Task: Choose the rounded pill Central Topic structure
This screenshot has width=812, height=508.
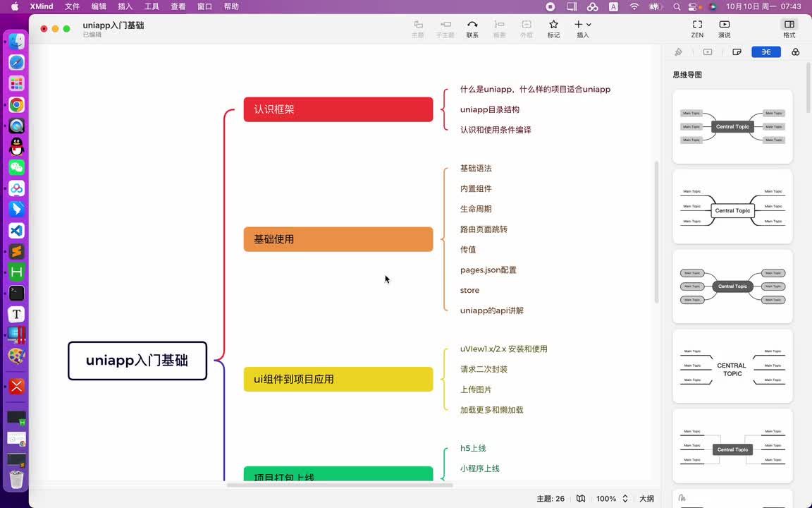Action: (732, 286)
